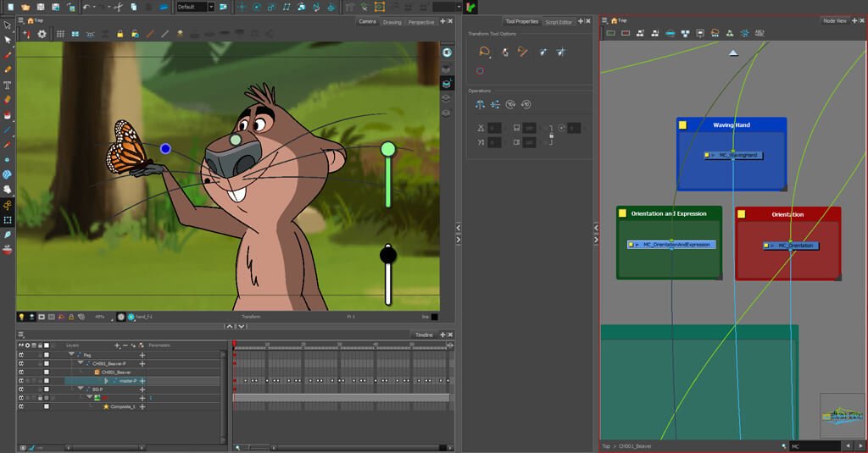Click the Waving Hand backdrop yellow square

pyautogui.click(x=683, y=125)
